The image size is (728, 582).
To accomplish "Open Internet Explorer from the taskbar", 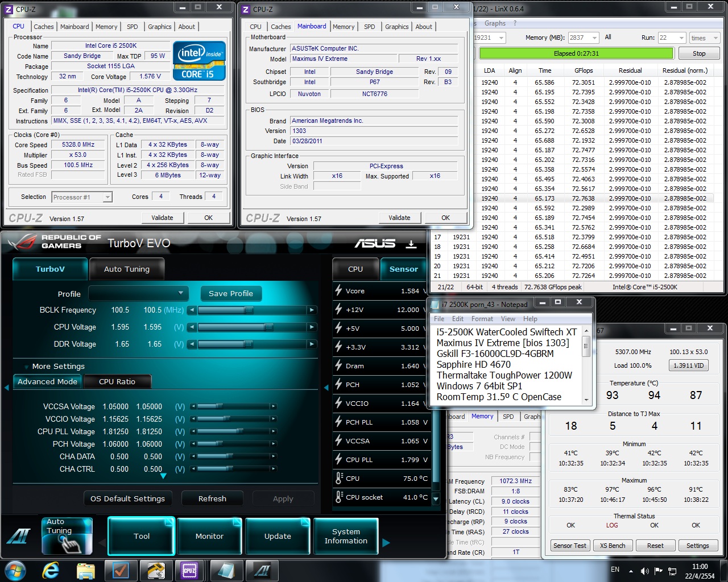I will pyautogui.click(x=51, y=570).
